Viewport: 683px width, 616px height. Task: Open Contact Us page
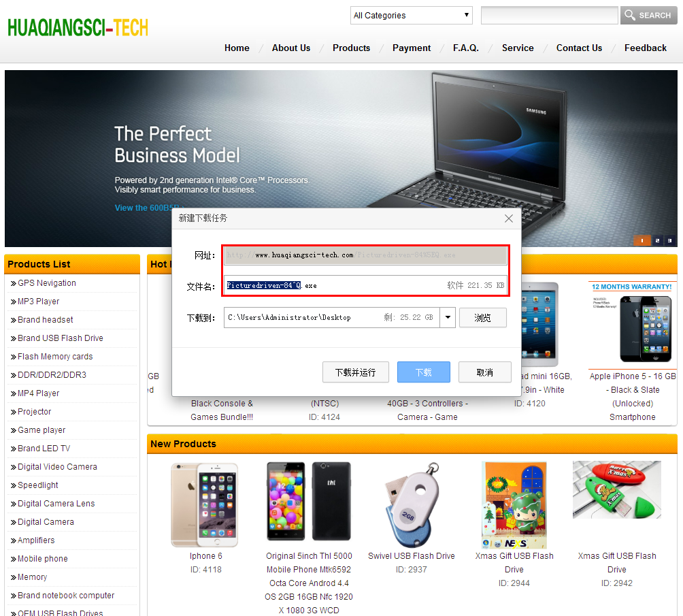(579, 48)
